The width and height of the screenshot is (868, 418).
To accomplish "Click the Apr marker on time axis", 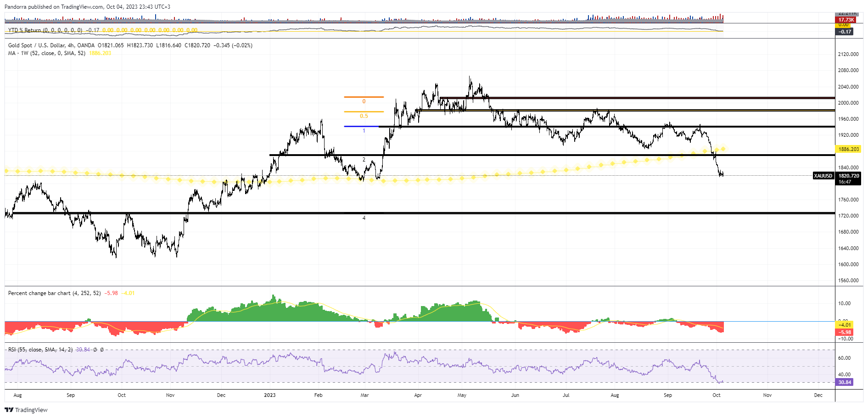I will pyautogui.click(x=418, y=395).
